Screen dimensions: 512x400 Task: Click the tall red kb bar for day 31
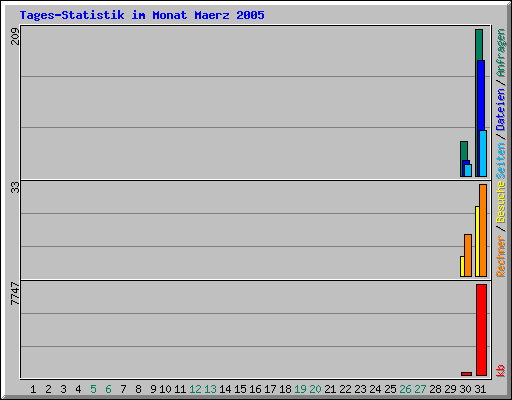481,330
